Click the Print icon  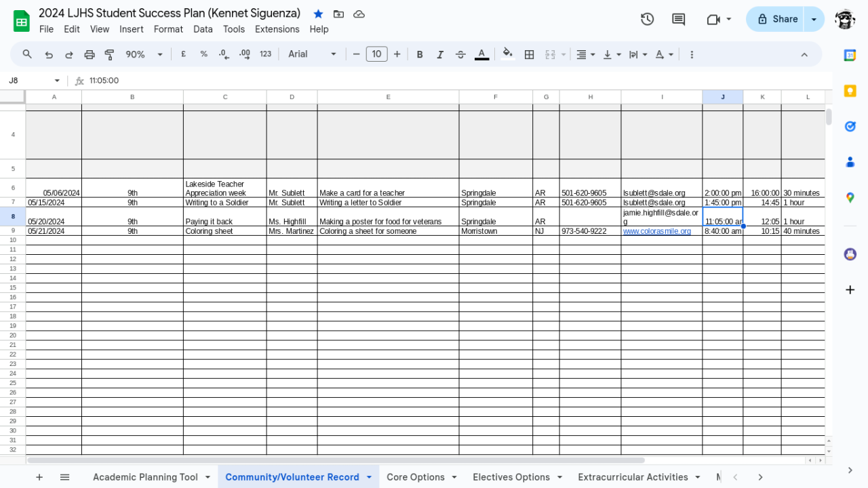coord(90,54)
